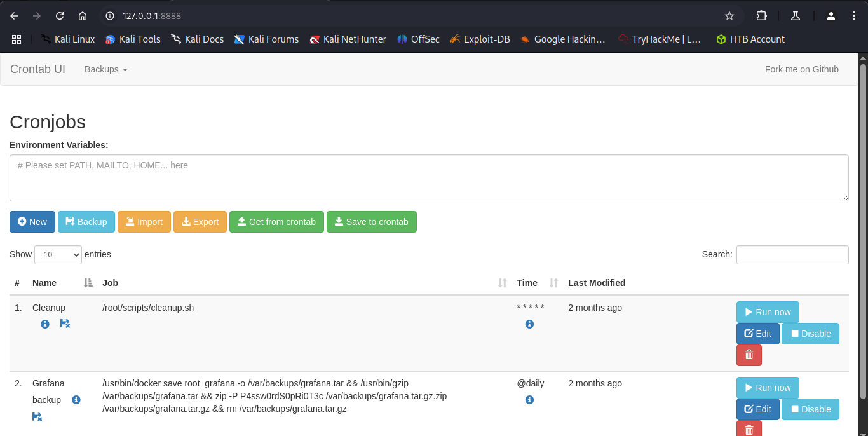
Task: Delete the Cleanup job with the trash icon
Action: pos(749,355)
